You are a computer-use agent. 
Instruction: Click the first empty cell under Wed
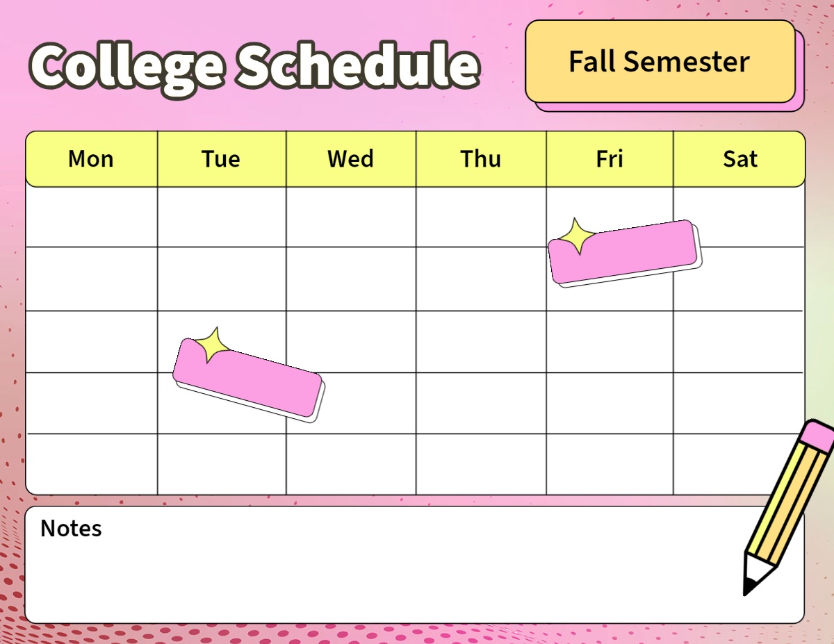[351, 217]
